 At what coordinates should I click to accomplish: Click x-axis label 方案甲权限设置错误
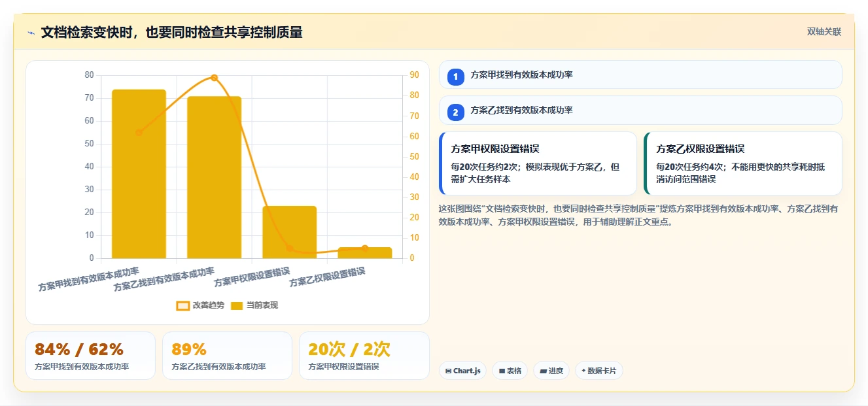[x=252, y=277]
